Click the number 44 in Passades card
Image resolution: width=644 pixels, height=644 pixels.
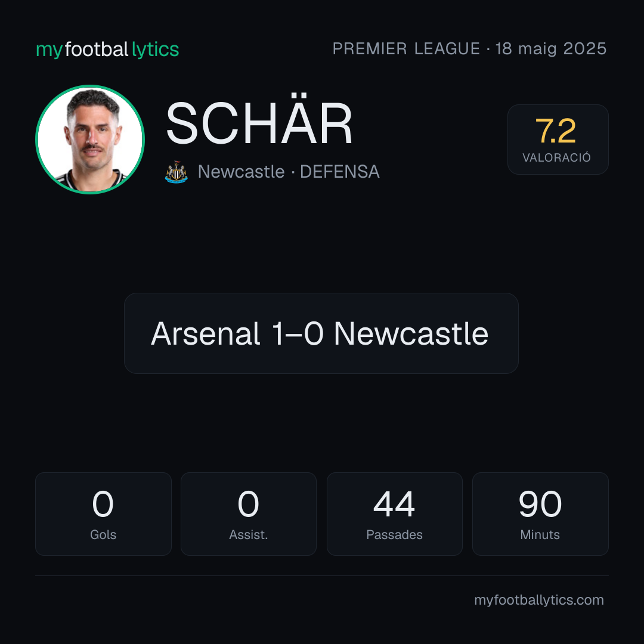coord(394,504)
